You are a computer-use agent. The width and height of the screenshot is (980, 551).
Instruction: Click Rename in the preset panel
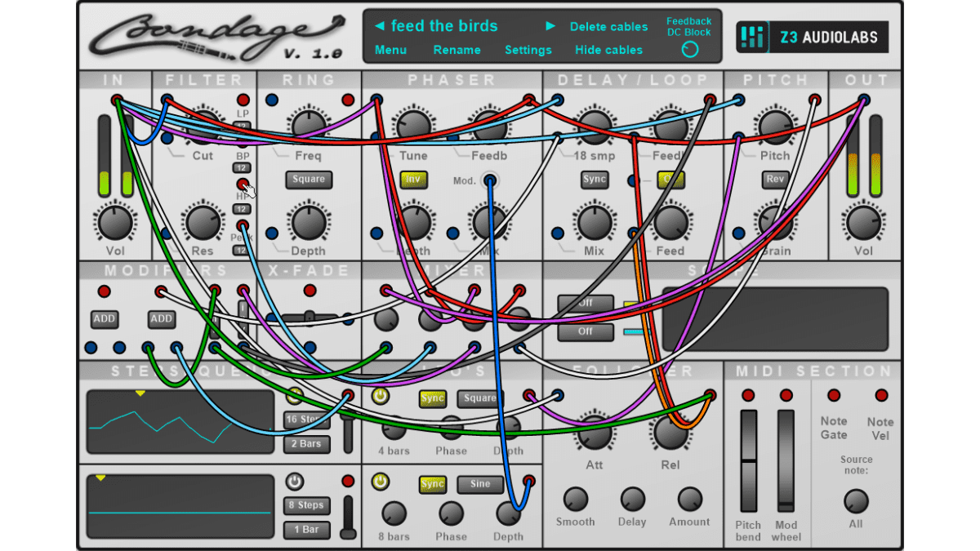pyautogui.click(x=457, y=50)
